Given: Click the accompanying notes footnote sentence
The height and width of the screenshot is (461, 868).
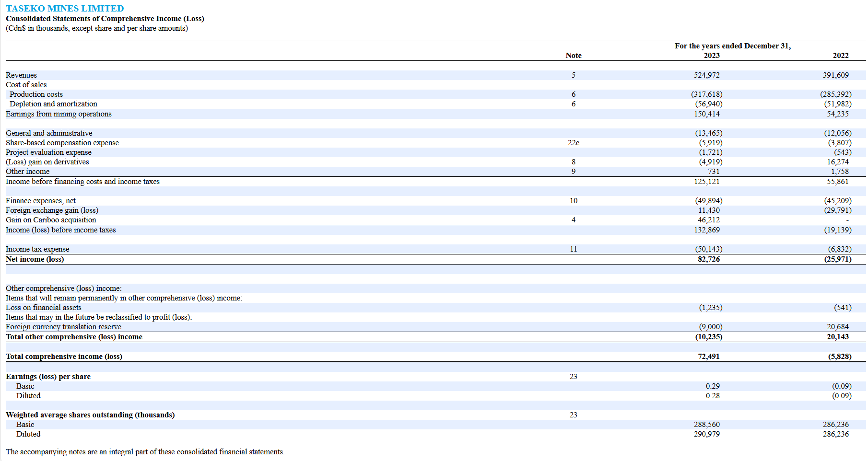Looking at the screenshot, I should pos(145,452).
